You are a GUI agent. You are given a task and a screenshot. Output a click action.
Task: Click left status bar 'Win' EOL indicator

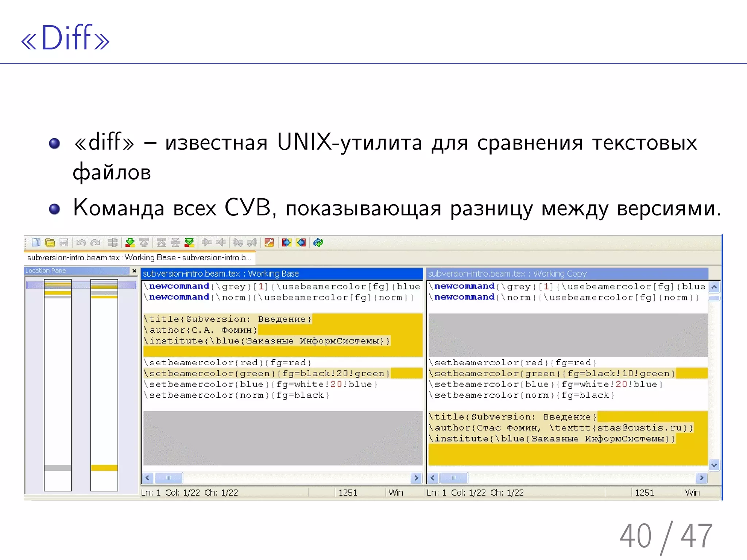click(x=396, y=493)
